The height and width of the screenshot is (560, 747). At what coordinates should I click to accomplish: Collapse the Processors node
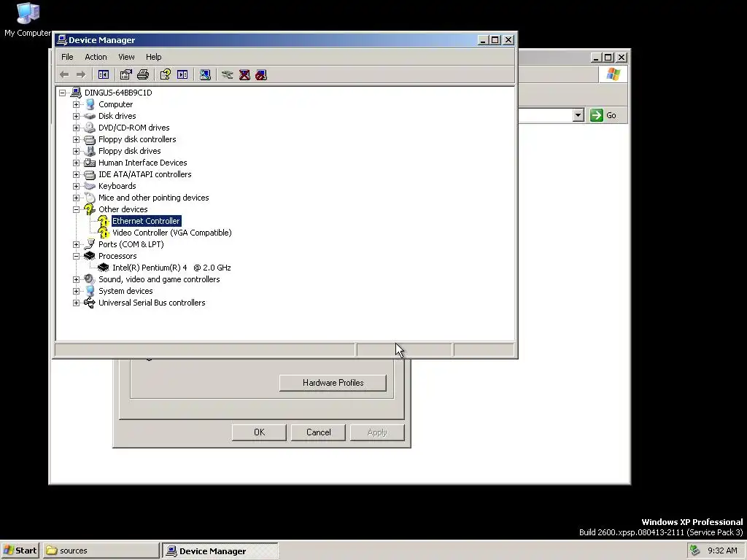pyautogui.click(x=76, y=256)
